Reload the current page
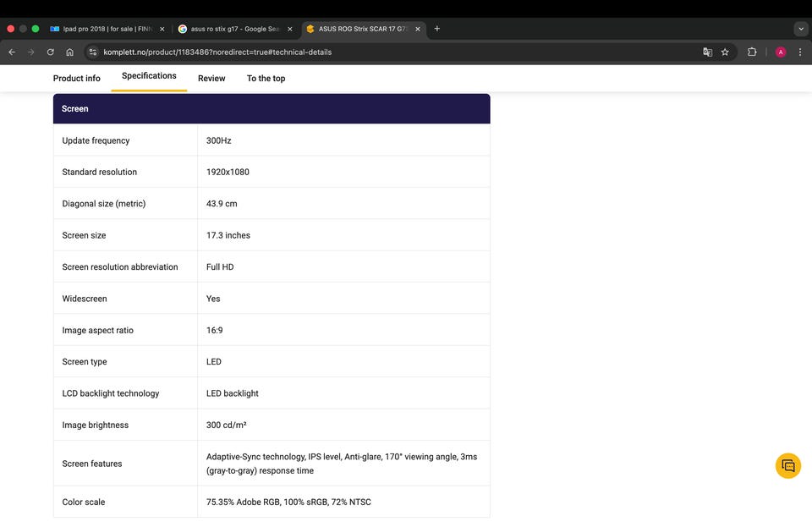 [x=50, y=52]
